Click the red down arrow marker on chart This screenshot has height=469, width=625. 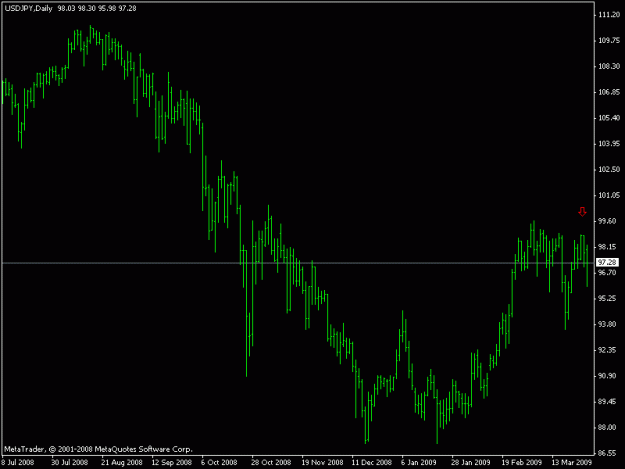coord(582,212)
